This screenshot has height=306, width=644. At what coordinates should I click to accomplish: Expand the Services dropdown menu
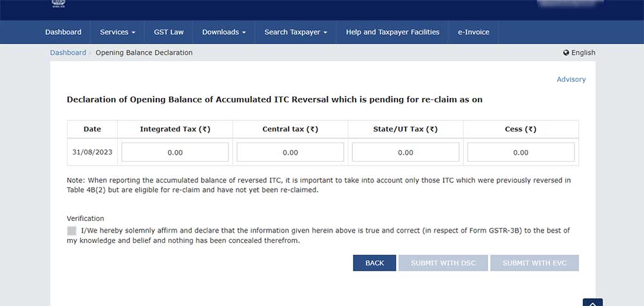click(117, 32)
